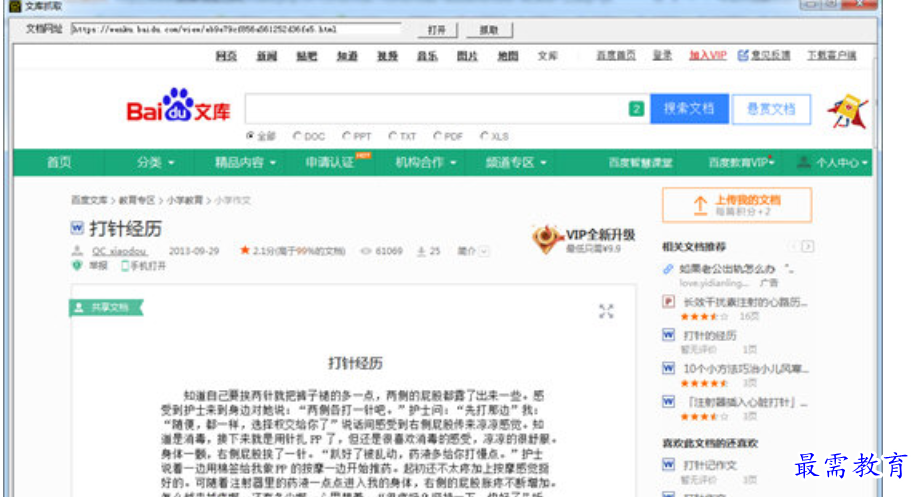Click the VIP upgrade medal icon

[x=547, y=239]
